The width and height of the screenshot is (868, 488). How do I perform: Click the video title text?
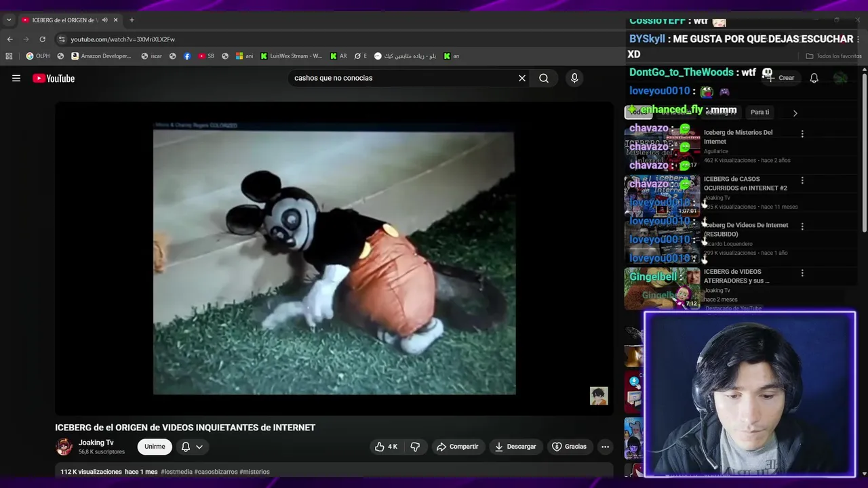[x=185, y=428]
